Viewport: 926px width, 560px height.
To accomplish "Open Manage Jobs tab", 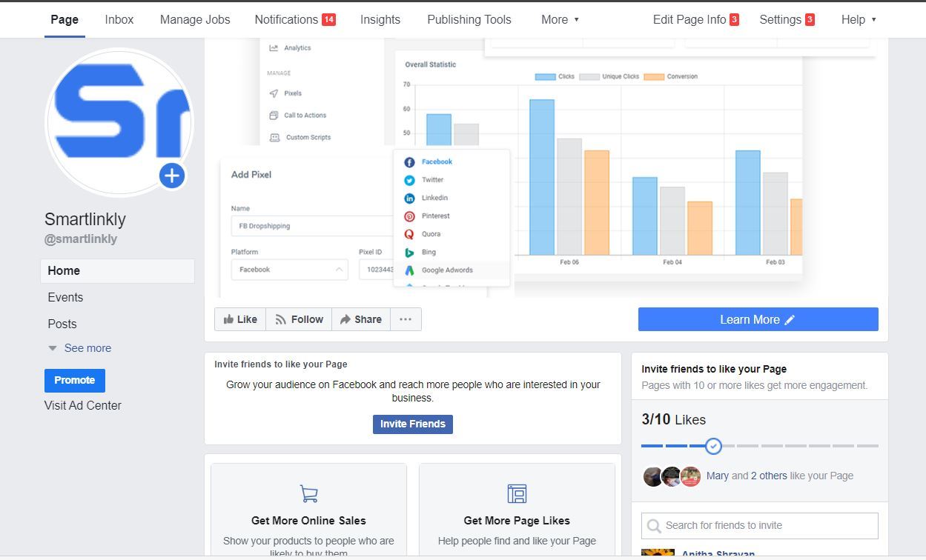I will pos(195,20).
